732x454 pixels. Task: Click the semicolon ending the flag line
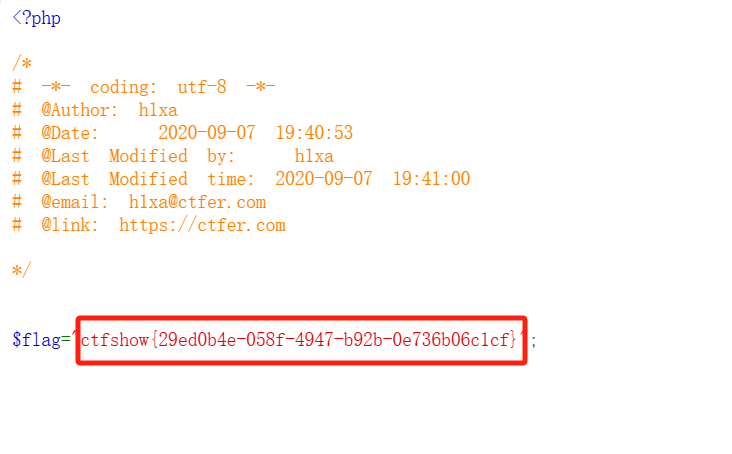pyautogui.click(x=534, y=342)
